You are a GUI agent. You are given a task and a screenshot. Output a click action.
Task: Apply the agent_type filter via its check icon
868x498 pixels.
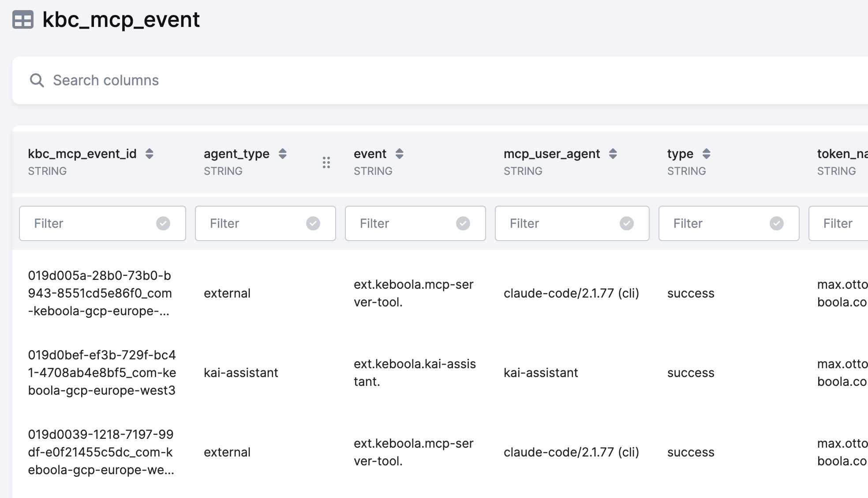tap(313, 223)
